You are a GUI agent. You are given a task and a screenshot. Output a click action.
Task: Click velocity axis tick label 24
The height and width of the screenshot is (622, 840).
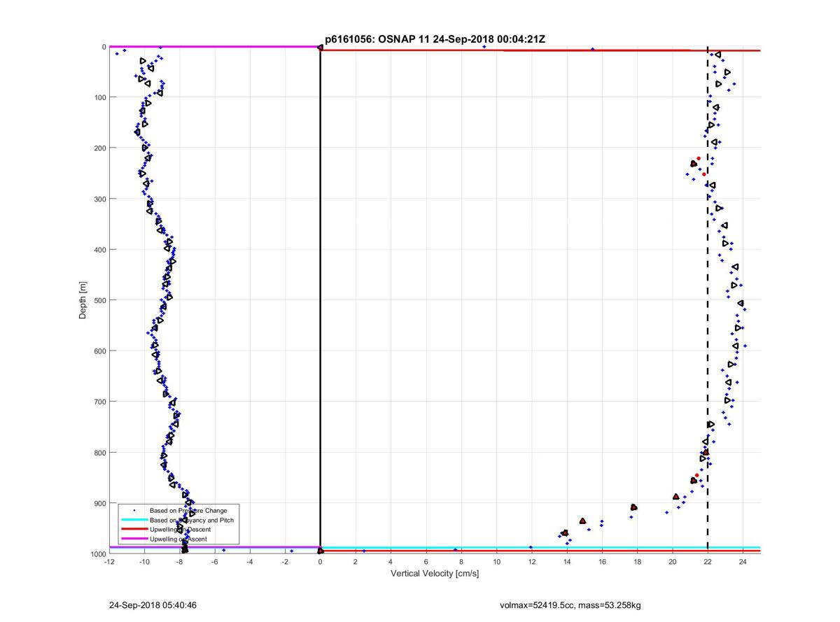coord(743,562)
